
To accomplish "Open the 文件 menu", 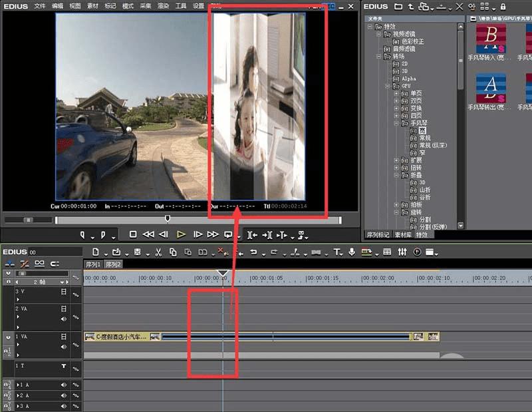I will [40, 5].
